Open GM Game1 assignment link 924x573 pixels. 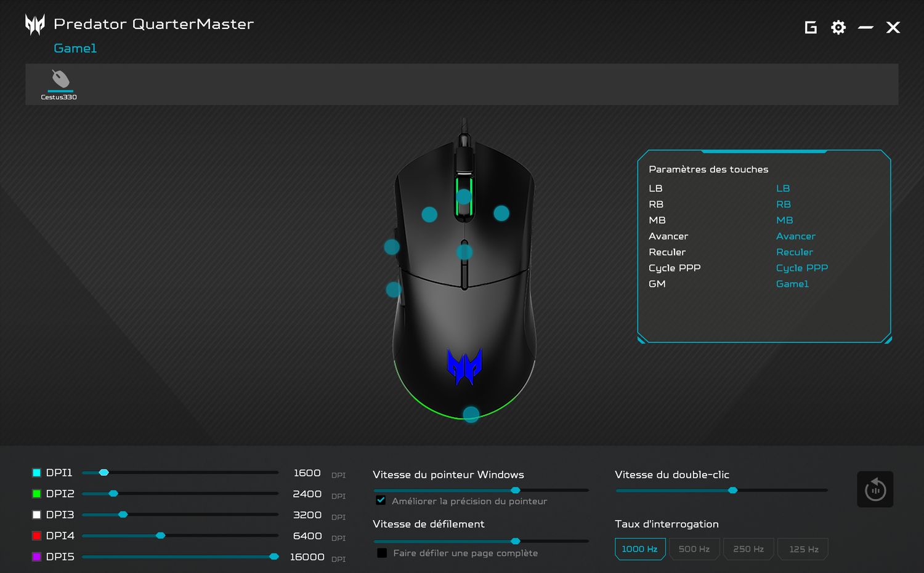[x=792, y=284]
